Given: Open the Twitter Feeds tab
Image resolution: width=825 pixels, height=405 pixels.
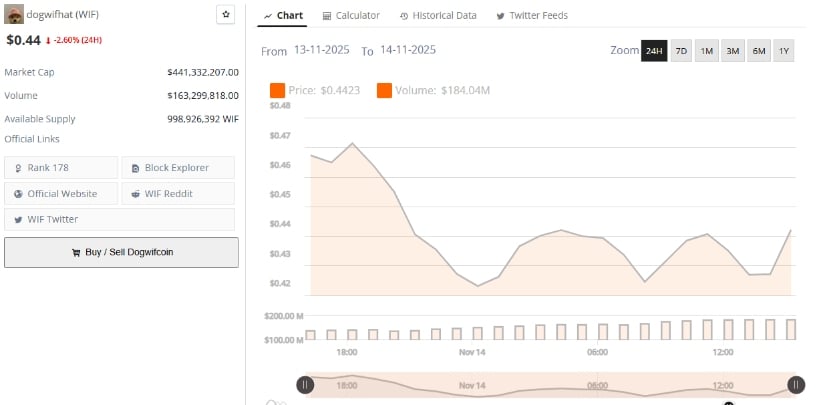Looking at the screenshot, I should 533,16.
